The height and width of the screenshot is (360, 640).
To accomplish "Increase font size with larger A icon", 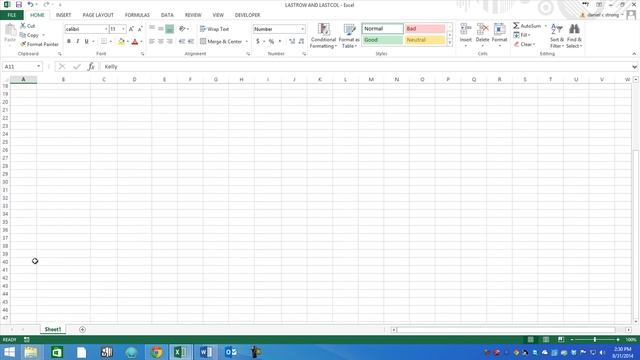I will click(x=131, y=29).
